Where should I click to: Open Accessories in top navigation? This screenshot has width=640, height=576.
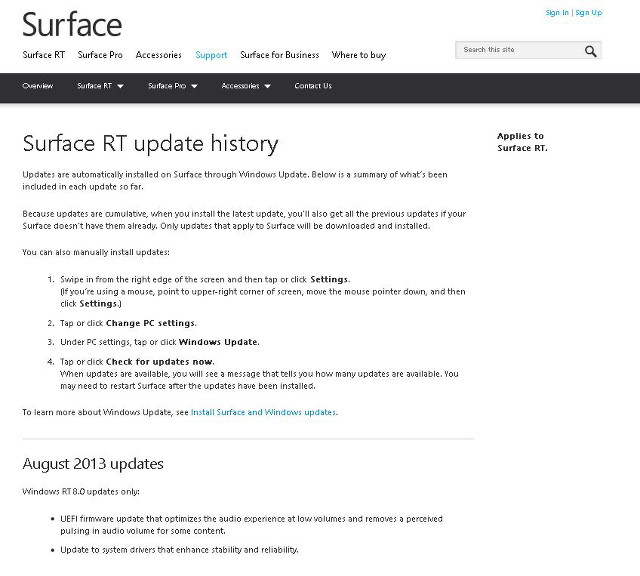[158, 55]
